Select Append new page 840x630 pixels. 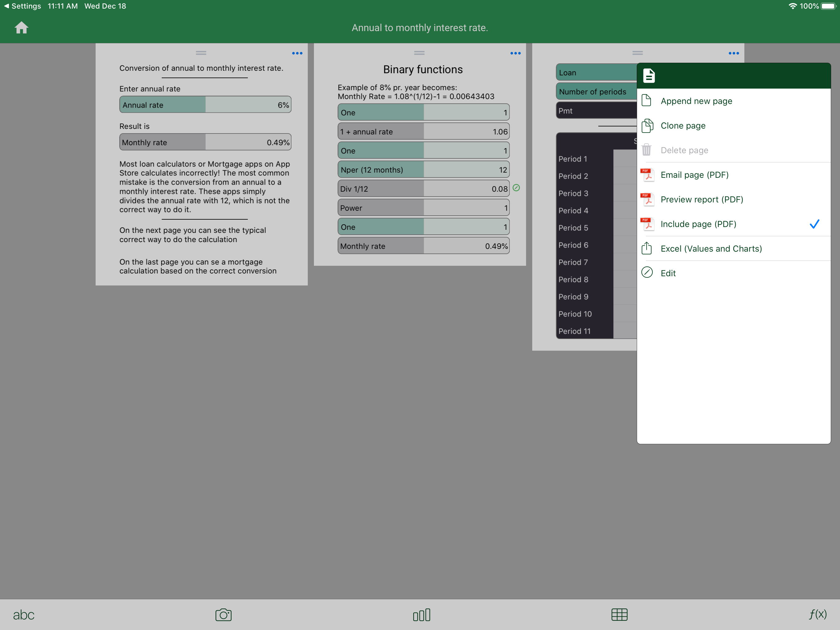[x=696, y=101]
